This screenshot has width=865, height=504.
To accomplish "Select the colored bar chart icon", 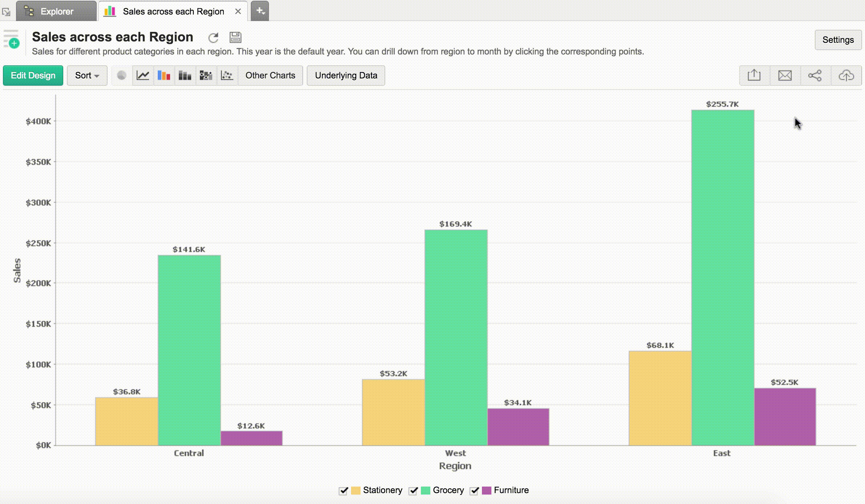I will (164, 76).
